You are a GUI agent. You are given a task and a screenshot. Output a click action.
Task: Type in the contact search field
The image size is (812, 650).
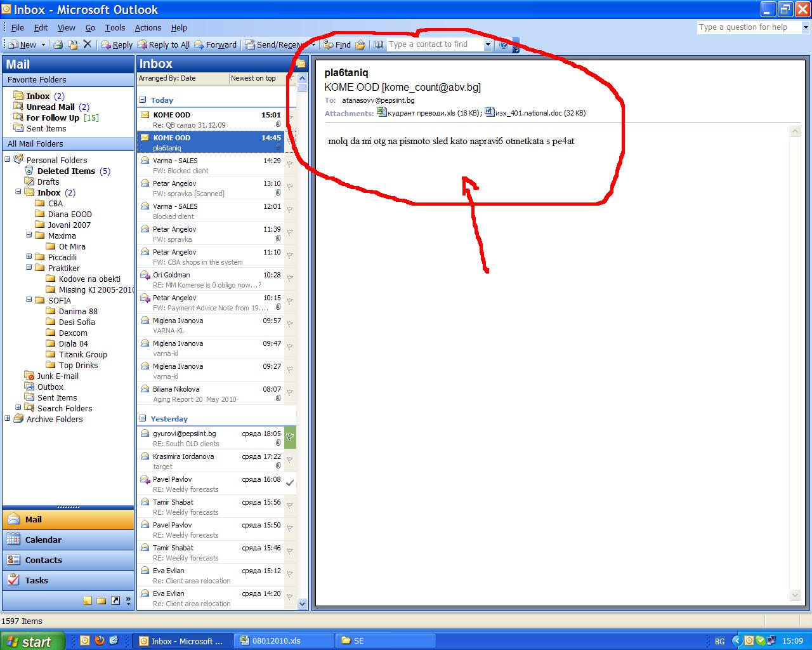[435, 44]
